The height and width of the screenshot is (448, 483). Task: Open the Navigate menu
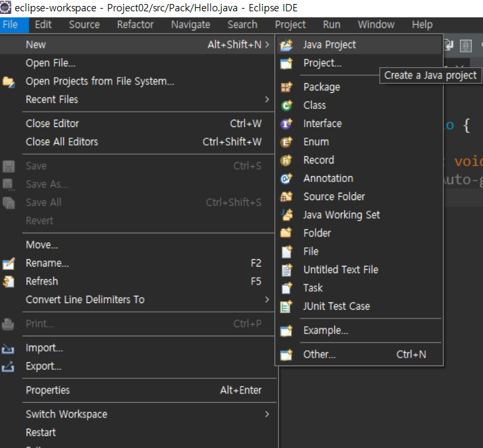(x=191, y=25)
